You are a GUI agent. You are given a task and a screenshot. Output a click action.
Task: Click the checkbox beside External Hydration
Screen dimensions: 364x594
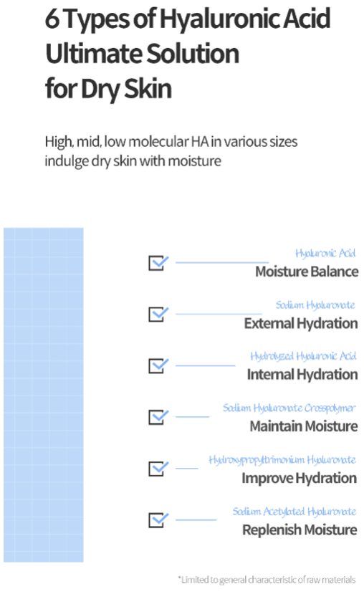tap(158, 314)
